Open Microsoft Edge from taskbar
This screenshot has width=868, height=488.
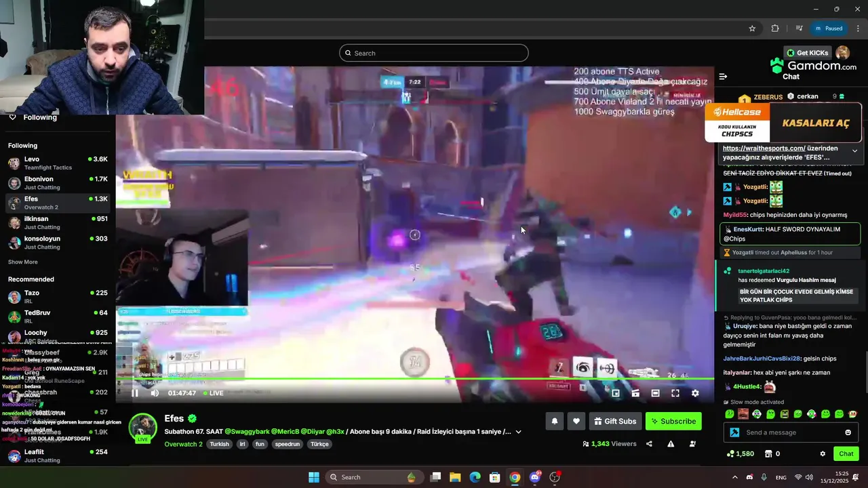click(475, 477)
